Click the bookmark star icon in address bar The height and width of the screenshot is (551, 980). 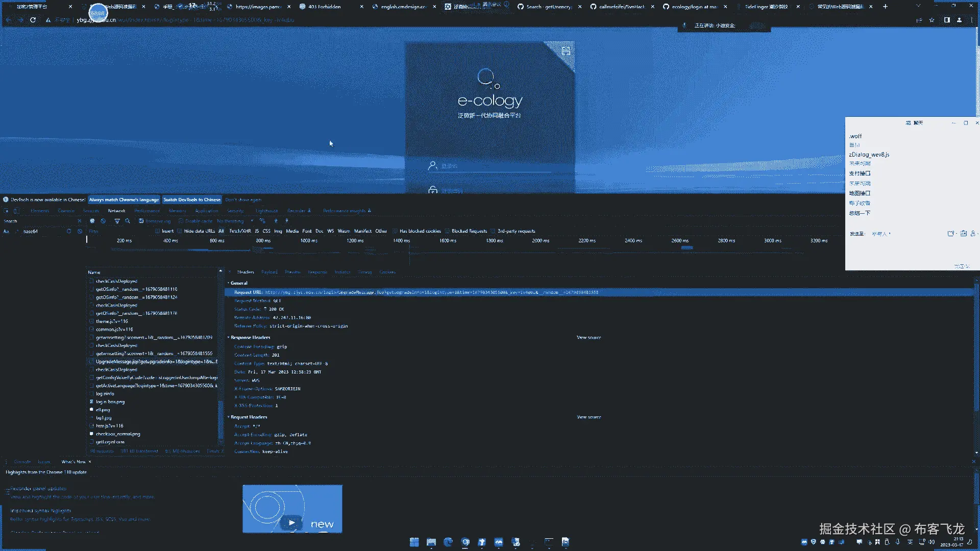pyautogui.click(x=932, y=20)
